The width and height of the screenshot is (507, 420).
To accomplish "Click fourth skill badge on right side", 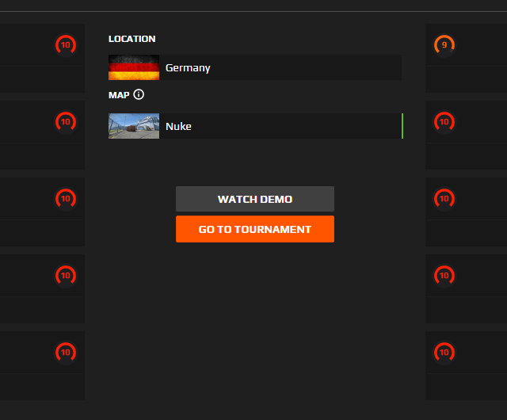I will (x=444, y=275).
